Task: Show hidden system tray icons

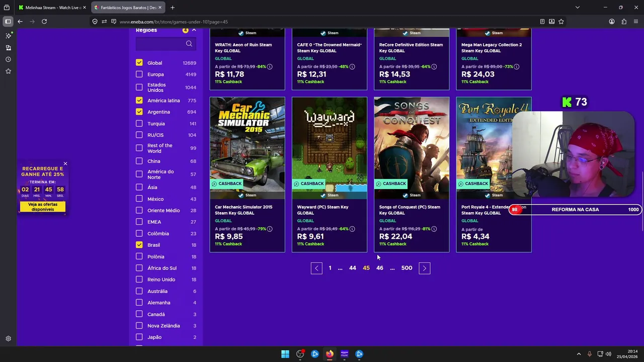Action: 579,354
